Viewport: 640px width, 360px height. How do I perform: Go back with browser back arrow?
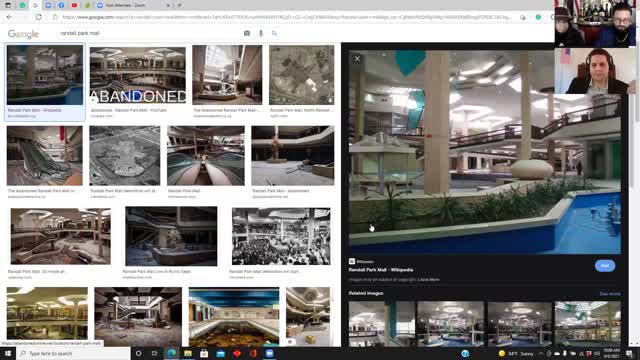(9, 17)
